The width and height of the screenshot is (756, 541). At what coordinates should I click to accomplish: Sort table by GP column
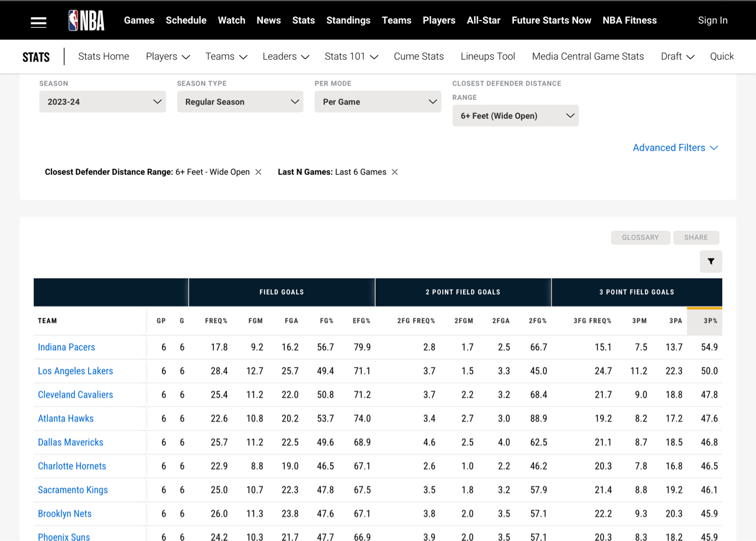tap(161, 321)
